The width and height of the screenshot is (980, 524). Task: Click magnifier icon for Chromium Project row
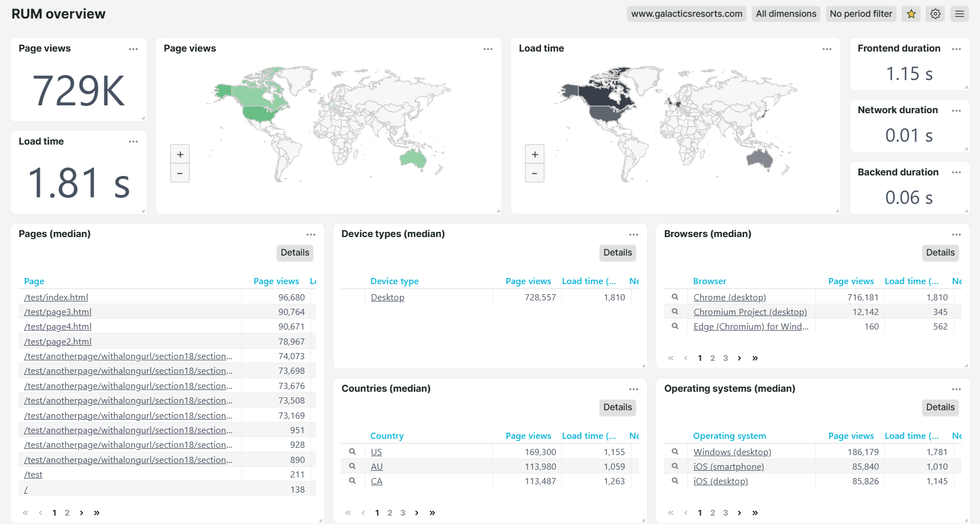(675, 312)
